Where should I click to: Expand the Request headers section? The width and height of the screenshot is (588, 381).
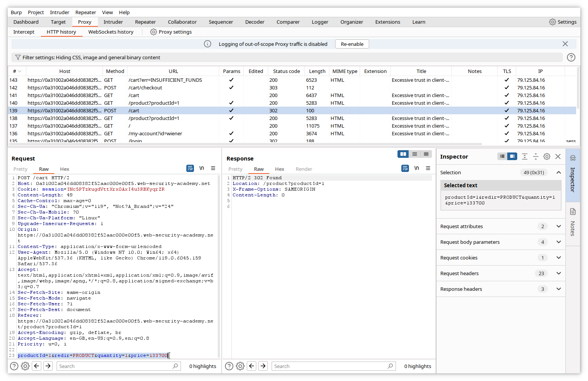pos(559,273)
